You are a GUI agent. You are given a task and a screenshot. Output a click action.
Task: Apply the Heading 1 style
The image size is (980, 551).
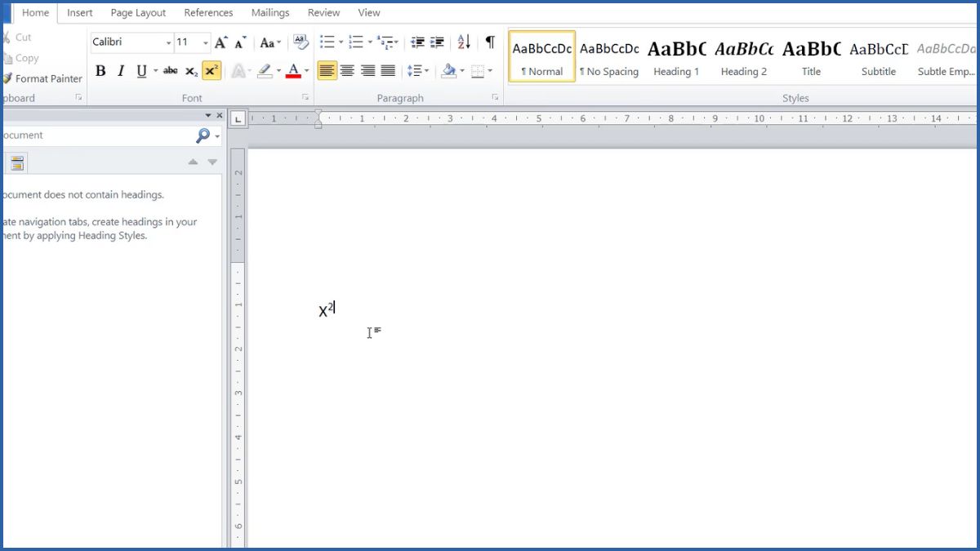(x=676, y=56)
